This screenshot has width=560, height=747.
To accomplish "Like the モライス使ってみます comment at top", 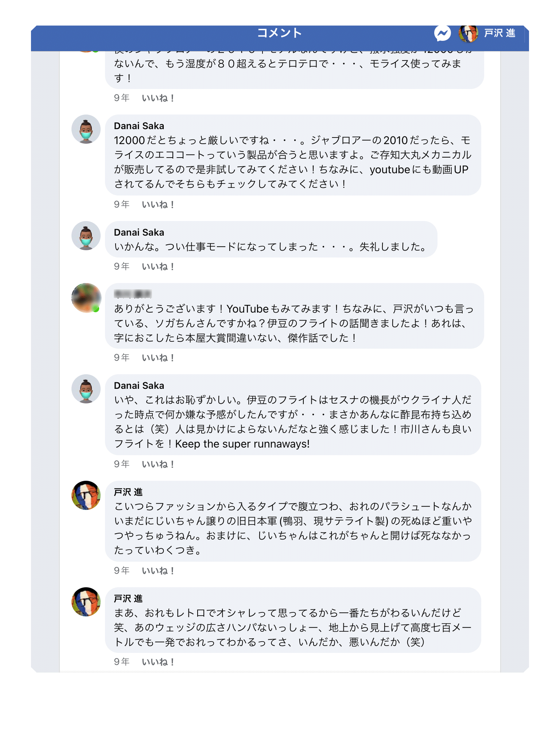I will [158, 98].
